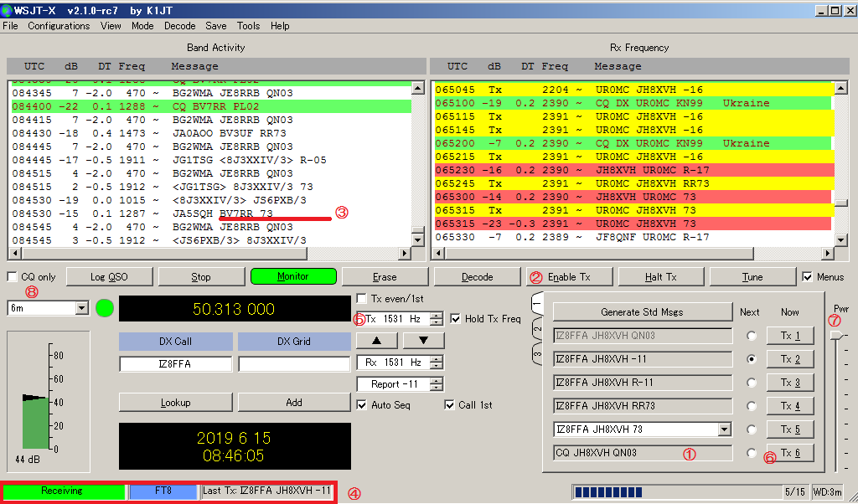Select Next radio for Tx 6 CQ message
Image resolution: width=858 pixels, height=504 pixels.
coord(752,453)
